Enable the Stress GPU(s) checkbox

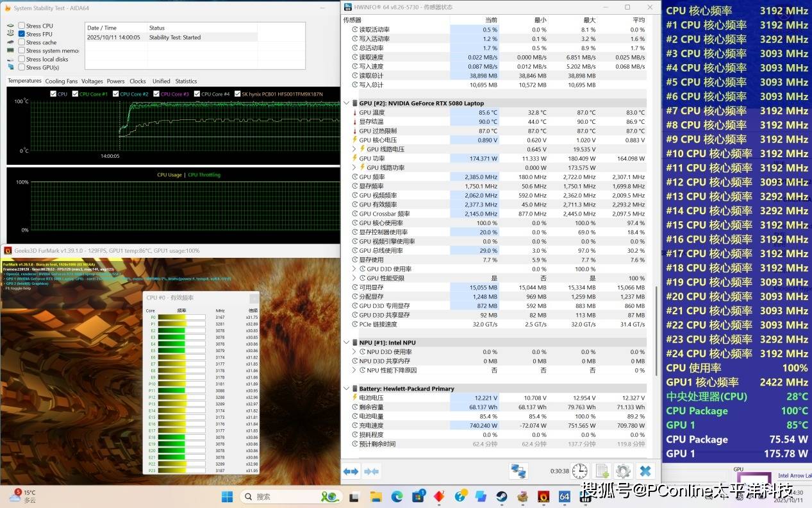pyautogui.click(x=22, y=67)
